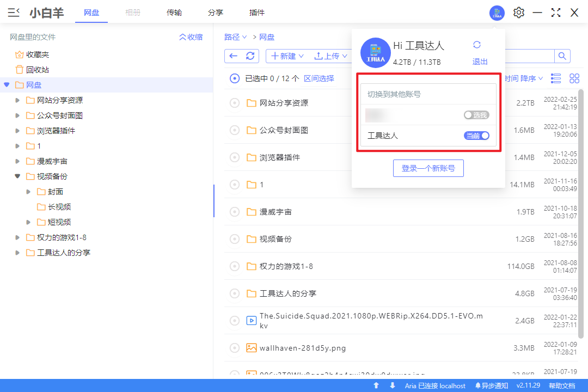Switch to grid view layout icon
Image resolution: width=588 pixels, height=392 pixels.
pos(574,78)
